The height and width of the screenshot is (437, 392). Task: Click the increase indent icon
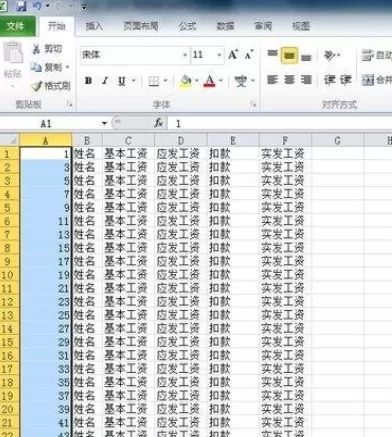click(x=346, y=80)
